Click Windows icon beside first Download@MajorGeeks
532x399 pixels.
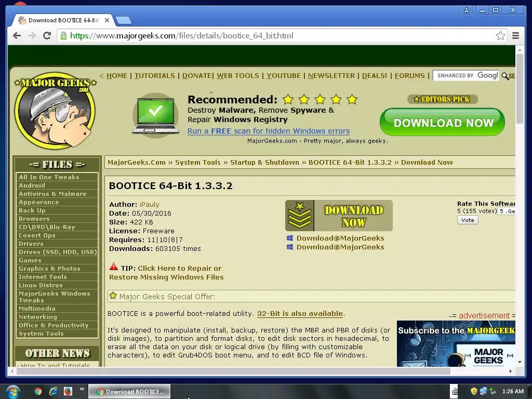290,238
